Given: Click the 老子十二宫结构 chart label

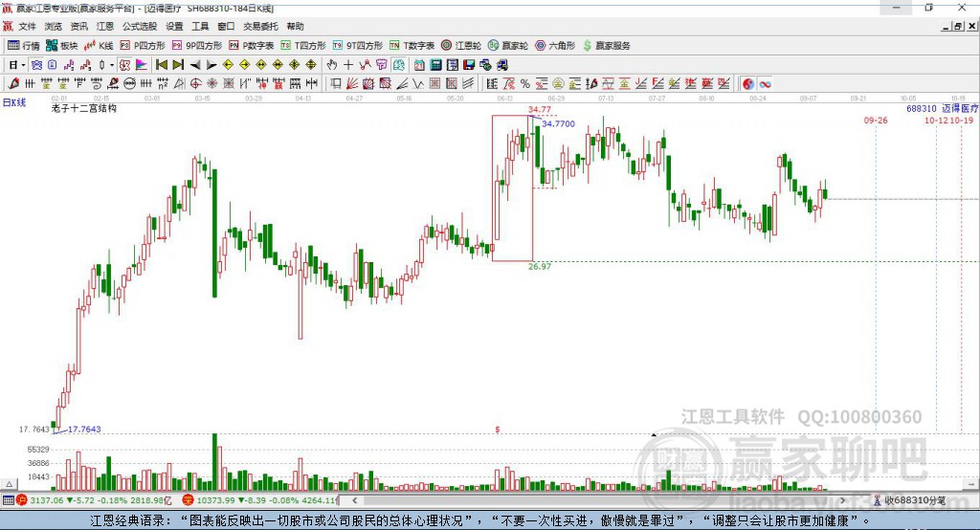Looking at the screenshot, I should tap(84, 108).
